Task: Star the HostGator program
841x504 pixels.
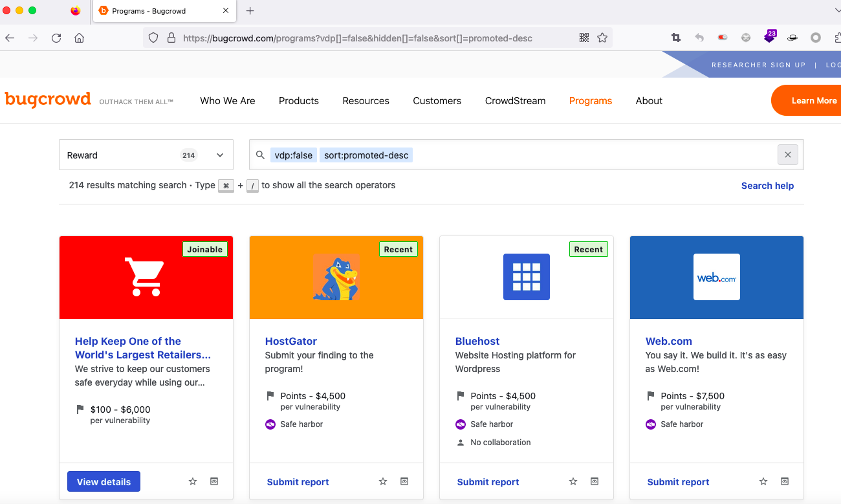Action: 383,481
